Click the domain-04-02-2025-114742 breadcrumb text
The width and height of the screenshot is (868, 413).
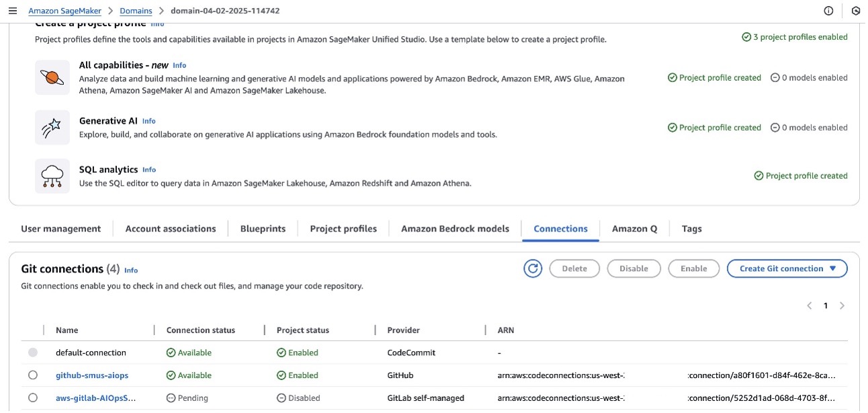click(225, 11)
